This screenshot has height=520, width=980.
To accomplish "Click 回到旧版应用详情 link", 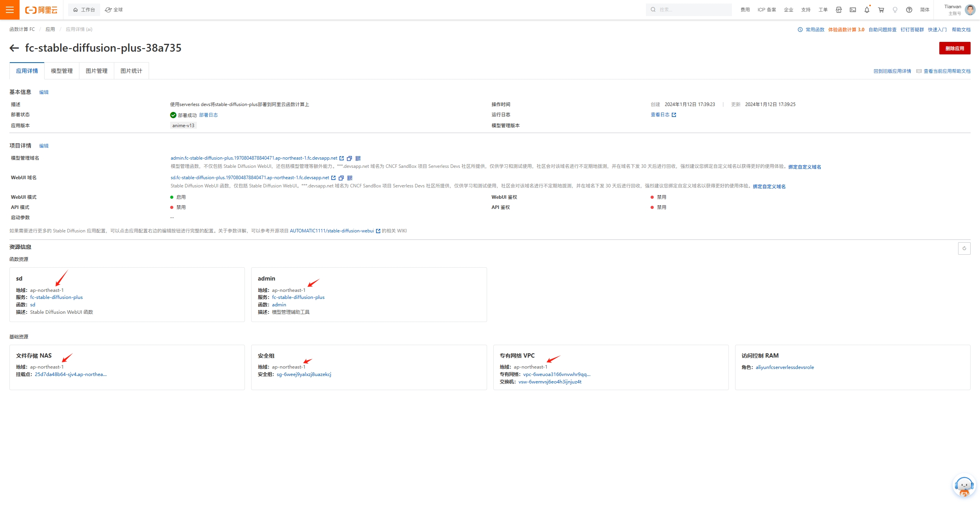I will [x=892, y=71].
